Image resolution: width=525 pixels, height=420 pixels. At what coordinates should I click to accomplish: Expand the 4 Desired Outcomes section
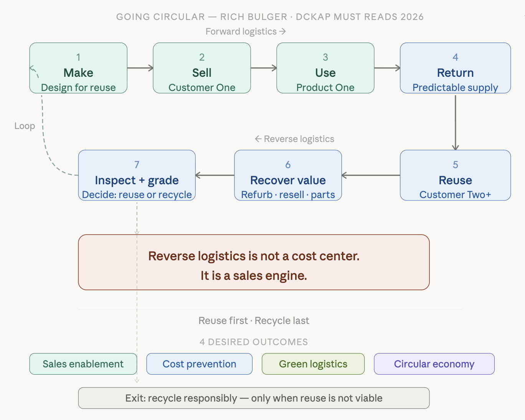coord(254,342)
